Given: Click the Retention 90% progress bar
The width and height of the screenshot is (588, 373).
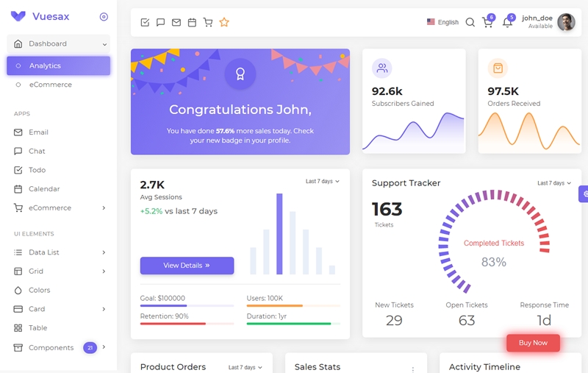Looking at the screenshot, I should coord(187,324).
